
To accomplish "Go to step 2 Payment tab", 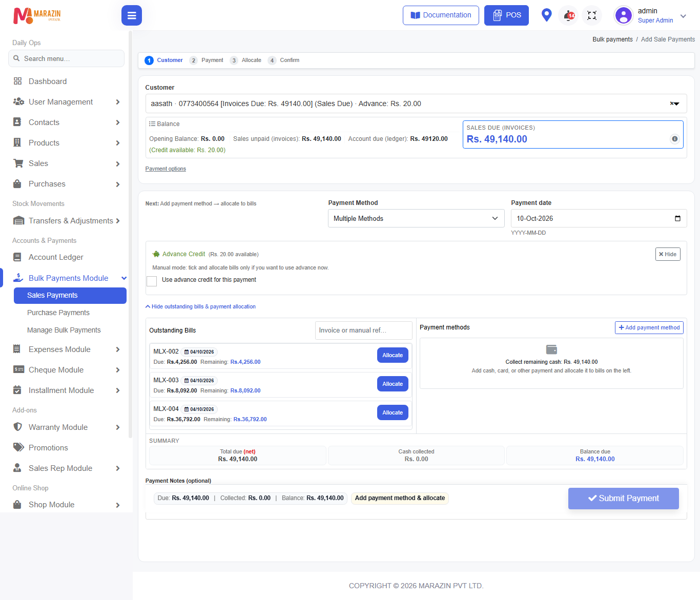I will (207, 60).
